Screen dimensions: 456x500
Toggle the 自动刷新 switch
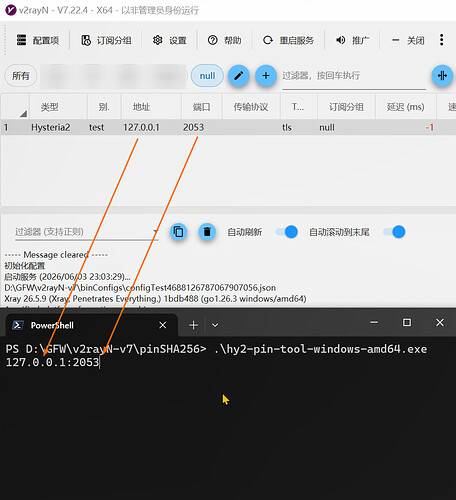pos(287,232)
